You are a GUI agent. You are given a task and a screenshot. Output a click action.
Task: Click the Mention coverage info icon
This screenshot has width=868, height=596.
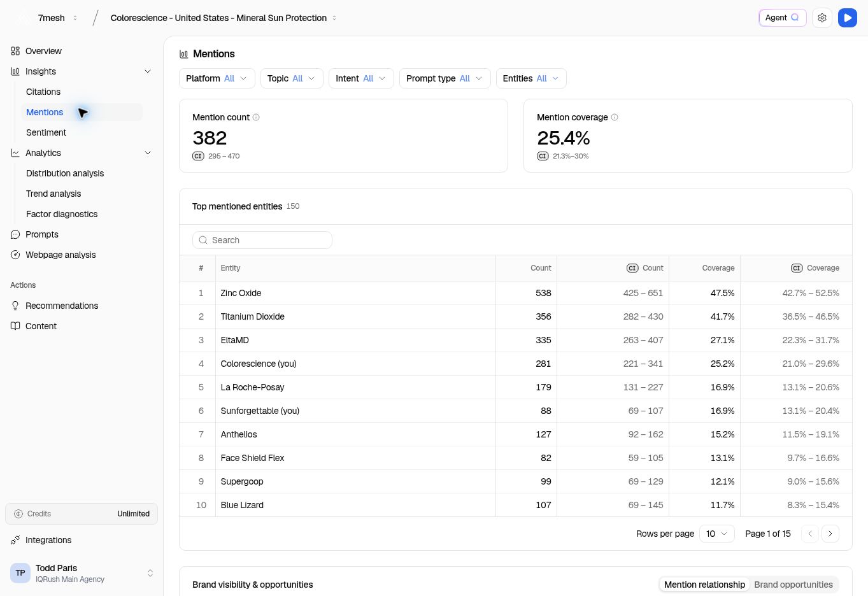tap(615, 117)
